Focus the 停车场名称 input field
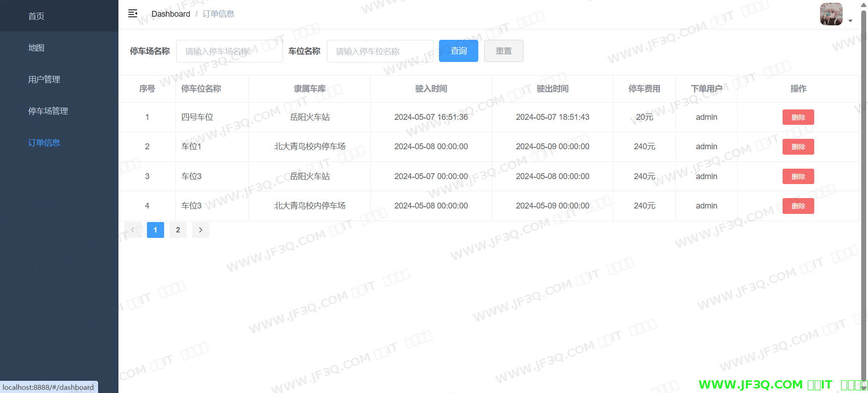This screenshot has width=868, height=393. [229, 51]
